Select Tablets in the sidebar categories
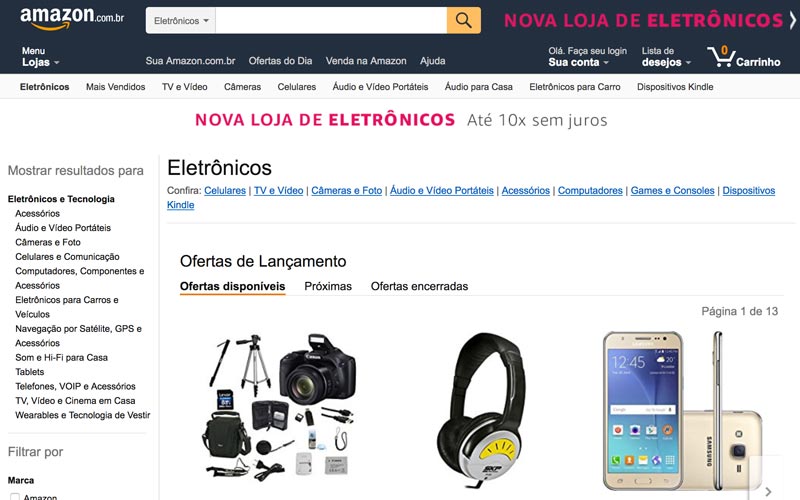Image resolution: width=800 pixels, height=500 pixels. [x=30, y=372]
